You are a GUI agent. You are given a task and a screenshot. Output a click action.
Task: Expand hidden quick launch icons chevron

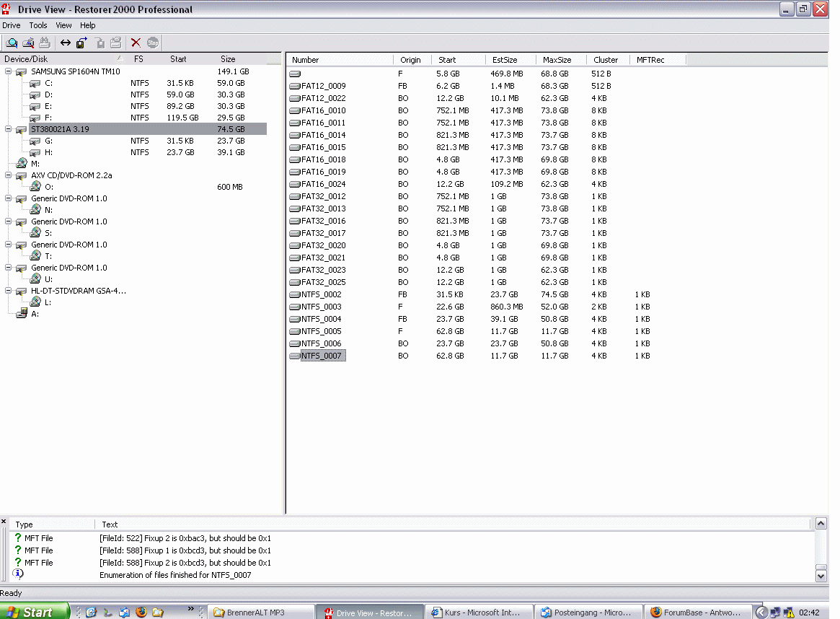pos(191,609)
